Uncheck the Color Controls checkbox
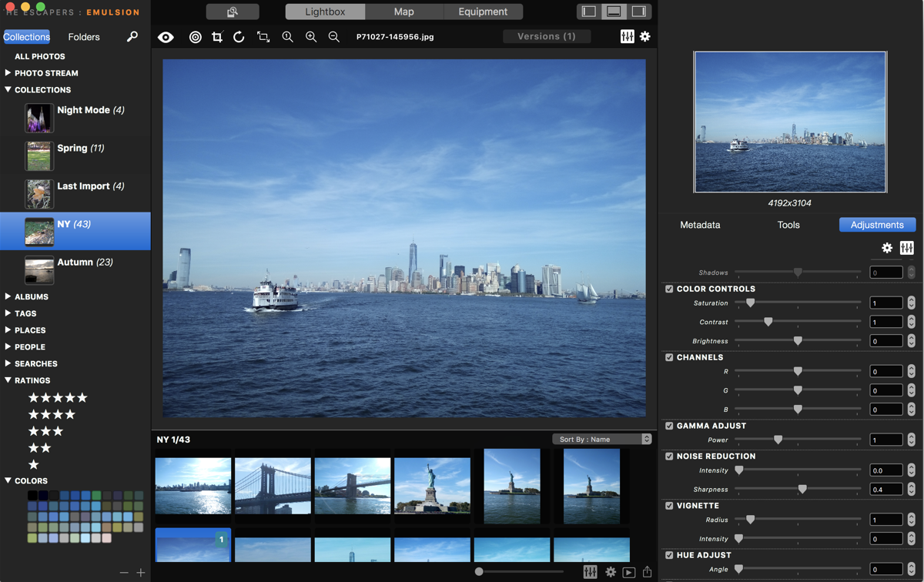Viewport: 924px width, 582px height. click(669, 289)
